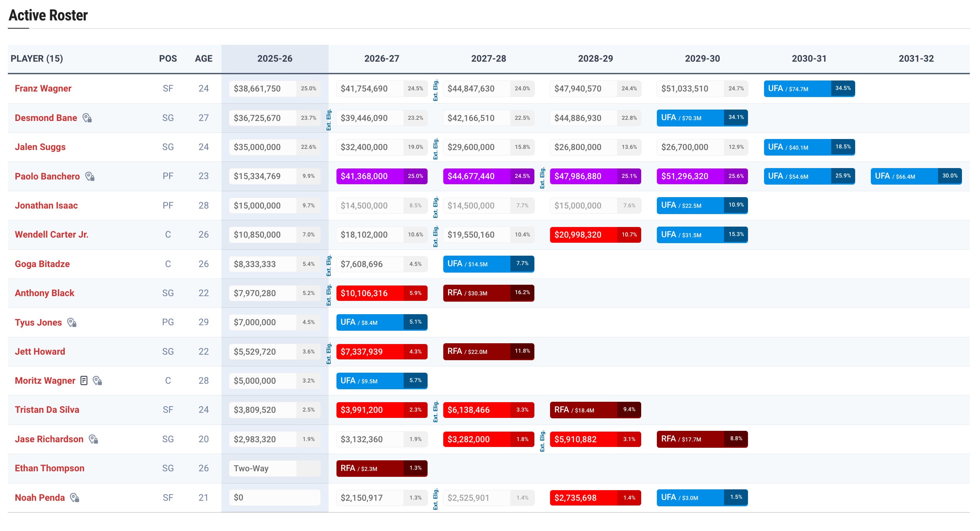The width and height of the screenshot is (980, 531).
Task: Sort table by the 2025-26 column header
Action: 274,59
